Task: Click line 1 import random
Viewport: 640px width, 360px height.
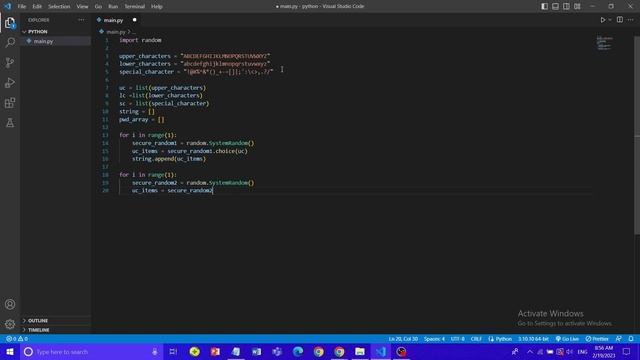Action: (140, 40)
